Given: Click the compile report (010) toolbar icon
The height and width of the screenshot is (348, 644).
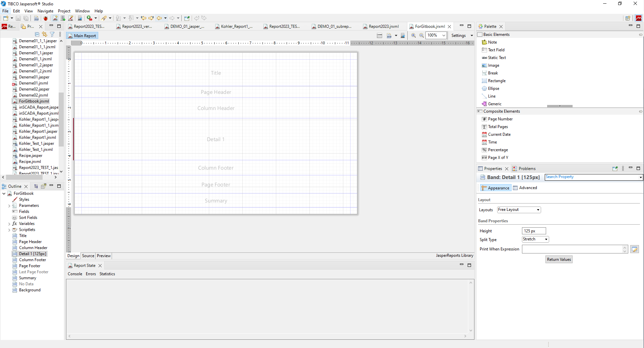Looking at the screenshot, I should click(36, 18).
